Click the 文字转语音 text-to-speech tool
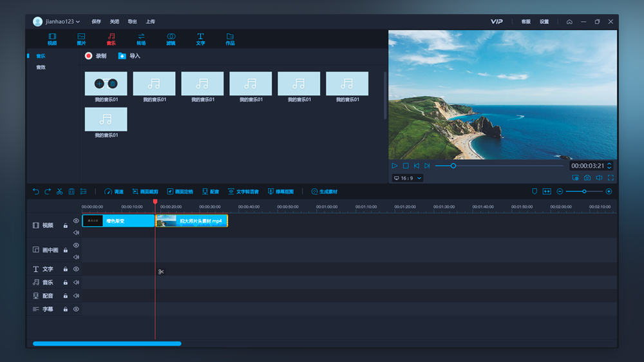644x362 pixels. click(243, 191)
